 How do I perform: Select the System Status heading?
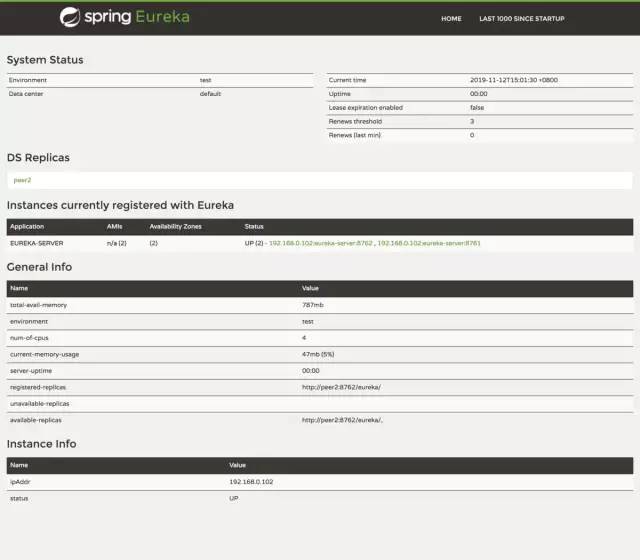coord(45,60)
